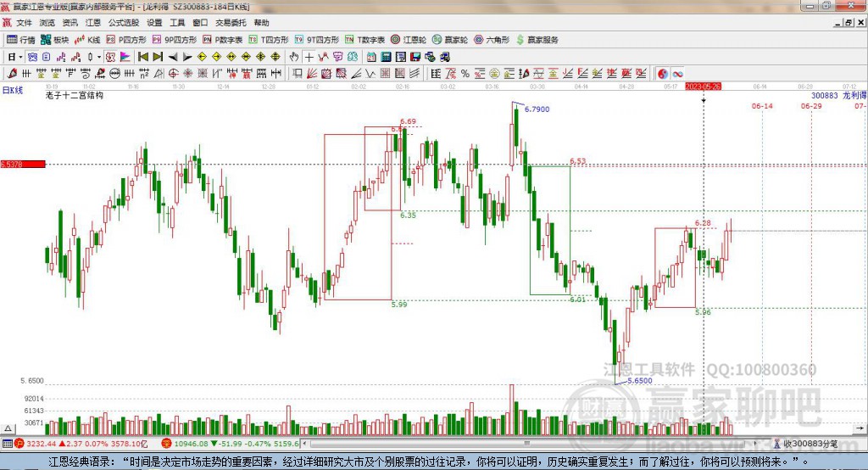Open the 行情 market quotes view
This screenshot has height=470, width=868.
click(20, 40)
